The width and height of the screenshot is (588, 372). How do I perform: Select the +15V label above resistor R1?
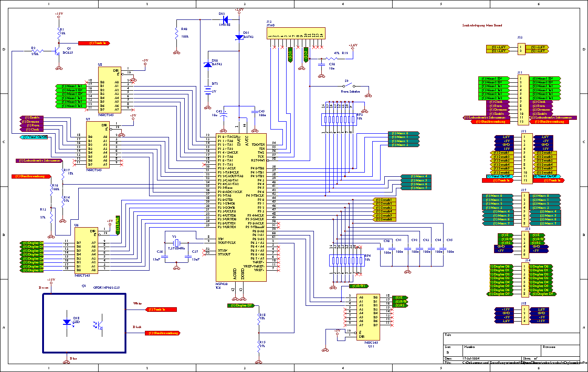pyautogui.click(x=59, y=14)
